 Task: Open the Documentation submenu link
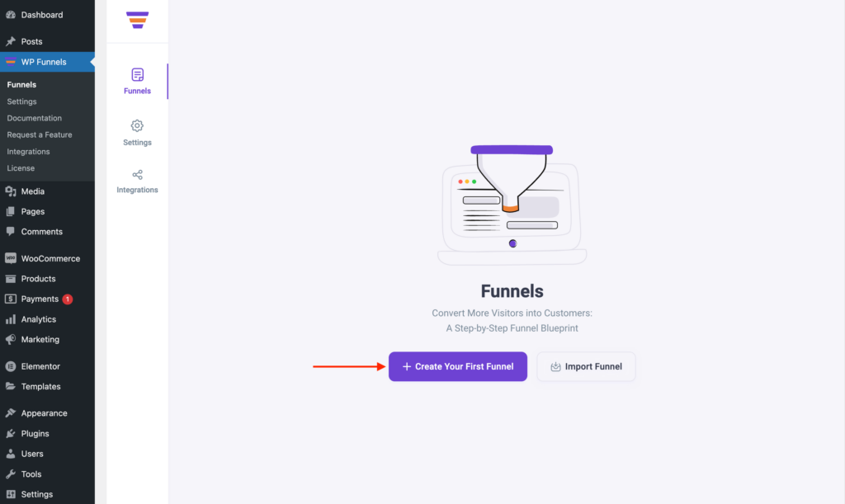coord(34,118)
